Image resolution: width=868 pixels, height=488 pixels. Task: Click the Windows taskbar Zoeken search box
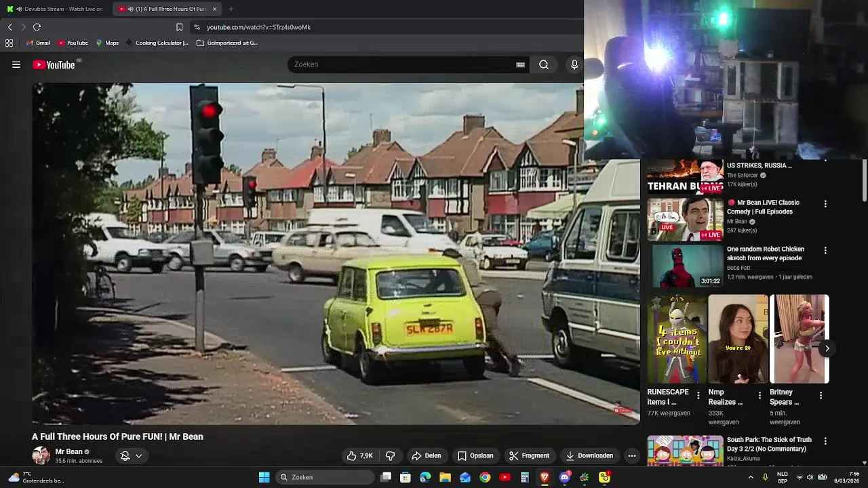[325, 477]
